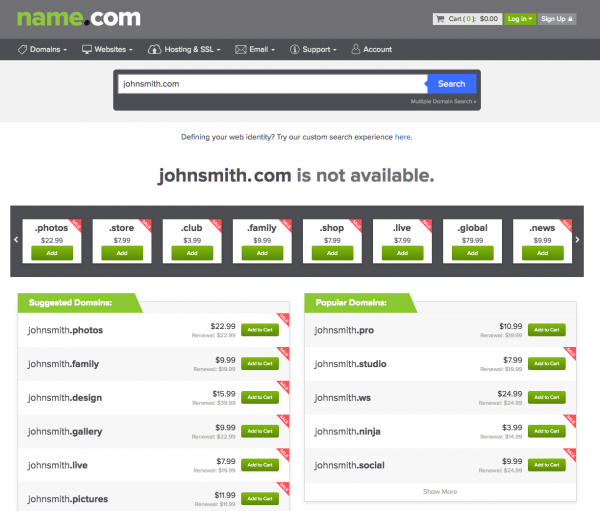600x511 pixels.
Task: Expand the Support menu
Action: pos(313,49)
